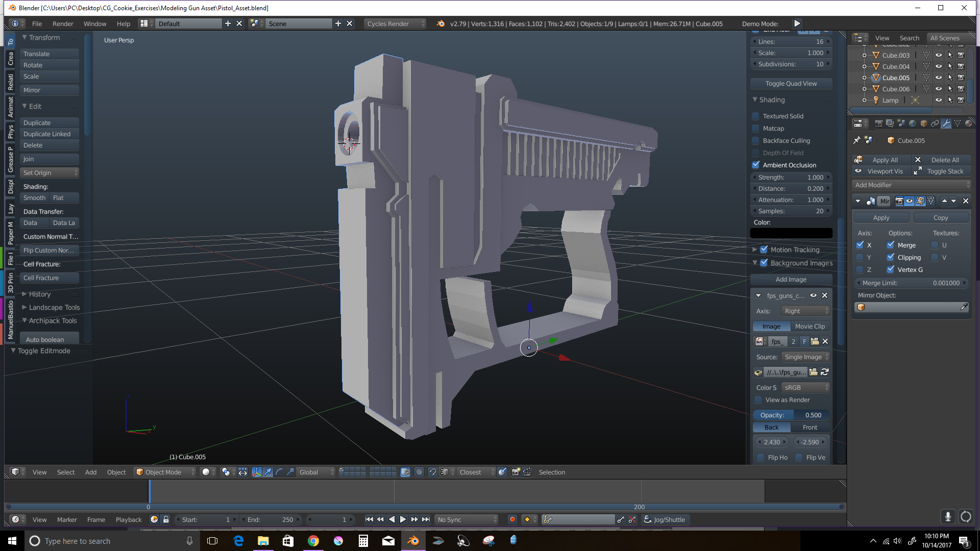Hide Cube.004 using its eye icon
This screenshot has width=980, height=551.
938,66
